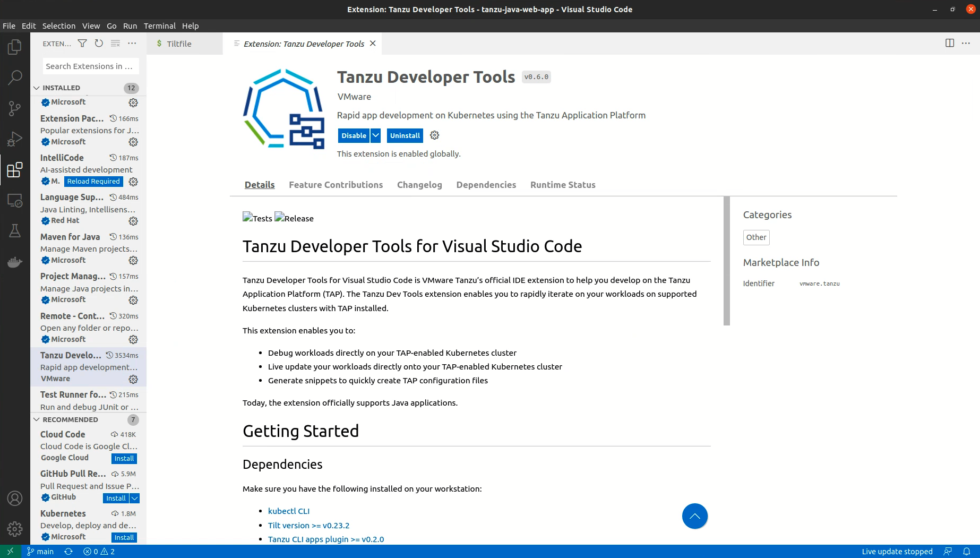The image size is (980, 558).
Task: Click the VMware publisher name
Action: tap(354, 97)
